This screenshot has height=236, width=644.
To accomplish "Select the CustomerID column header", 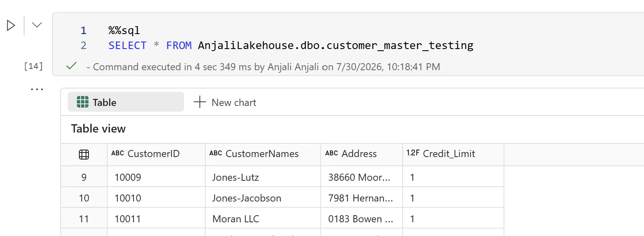I will (156, 154).
